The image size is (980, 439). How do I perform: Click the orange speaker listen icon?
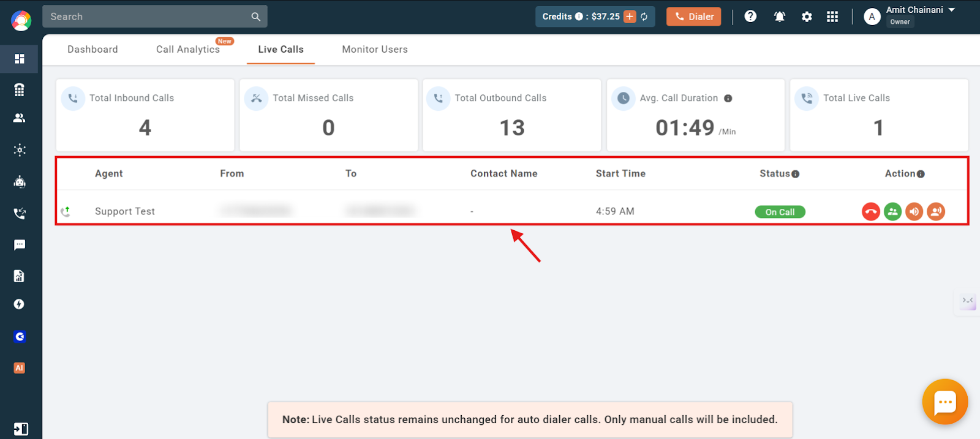tap(914, 212)
